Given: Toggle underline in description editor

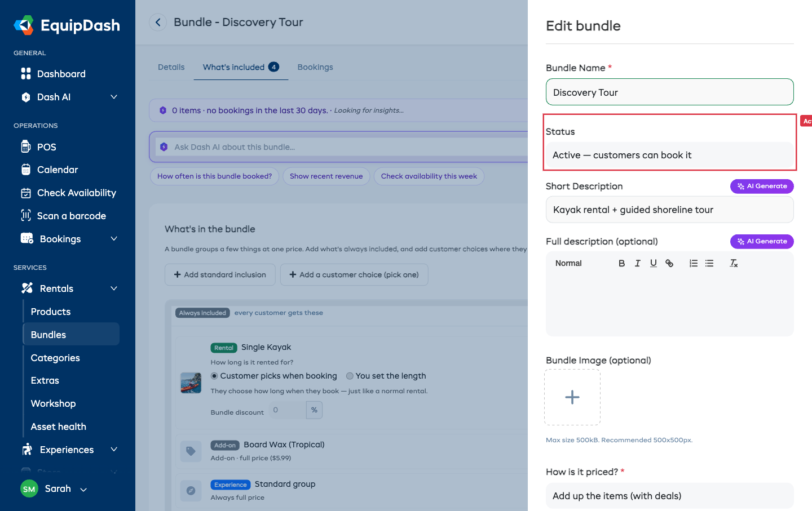Looking at the screenshot, I should pos(653,263).
